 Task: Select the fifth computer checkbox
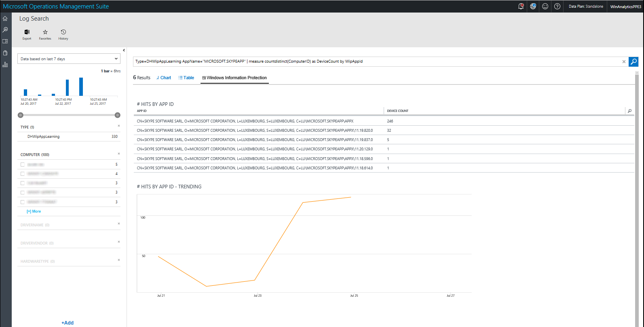(x=23, y=202)
